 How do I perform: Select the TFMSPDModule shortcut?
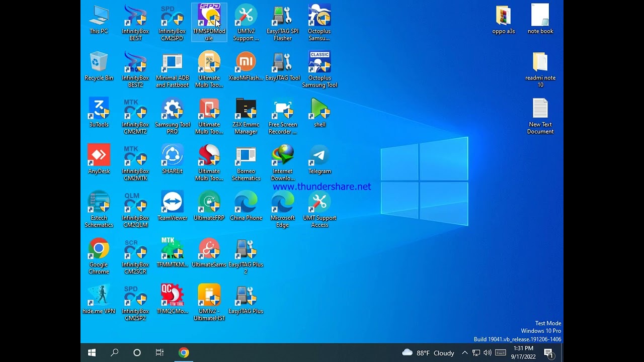(x=209, y=23)
